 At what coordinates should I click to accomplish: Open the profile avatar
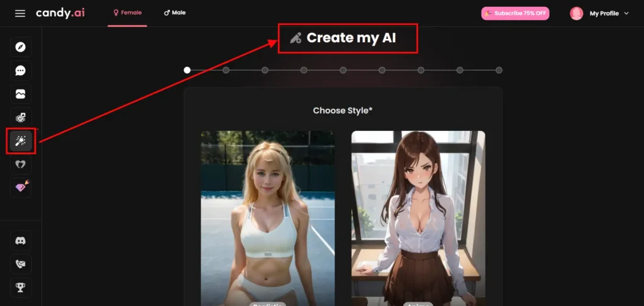(576, 13)
